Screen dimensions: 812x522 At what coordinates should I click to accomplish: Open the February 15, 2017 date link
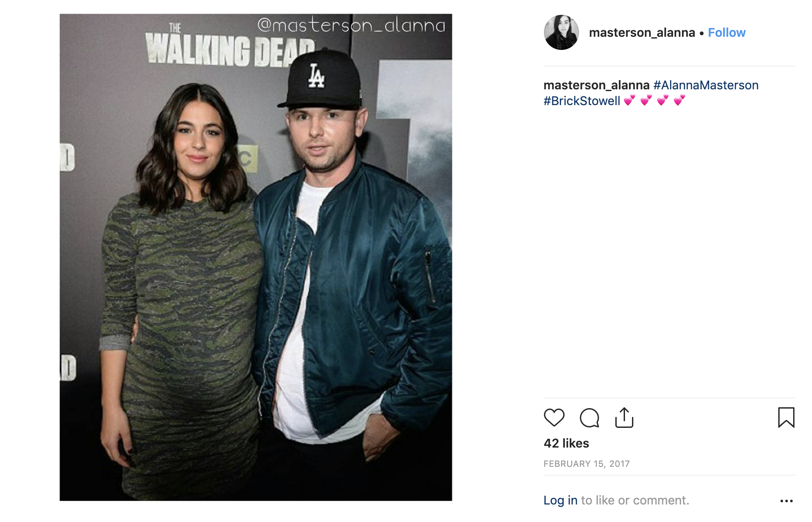click(586, 464)
